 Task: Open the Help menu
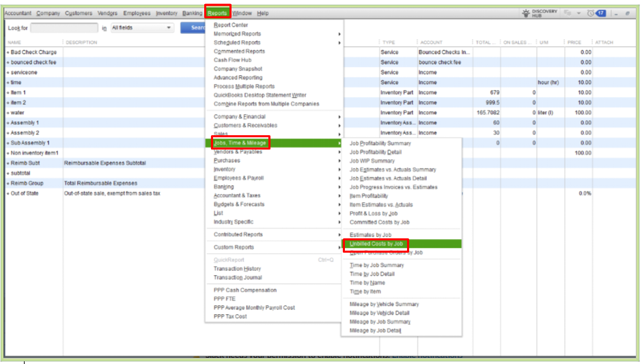pyautogui.click(x=262, y=14)
